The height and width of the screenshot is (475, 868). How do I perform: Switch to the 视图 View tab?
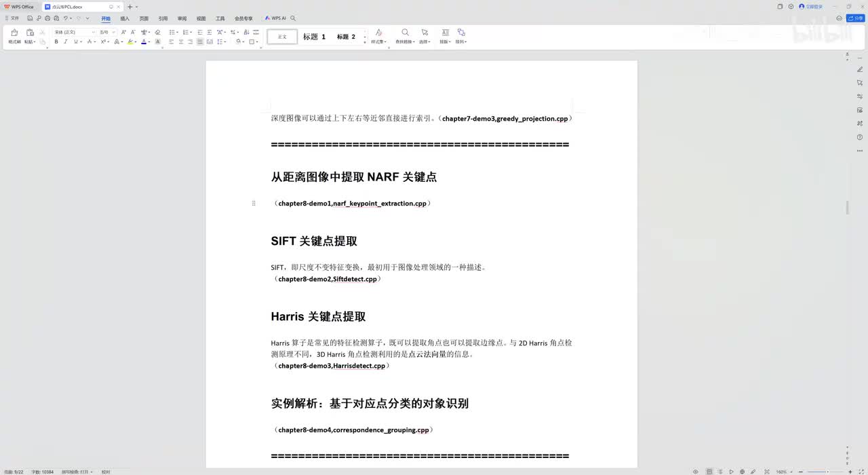(201, 18)
